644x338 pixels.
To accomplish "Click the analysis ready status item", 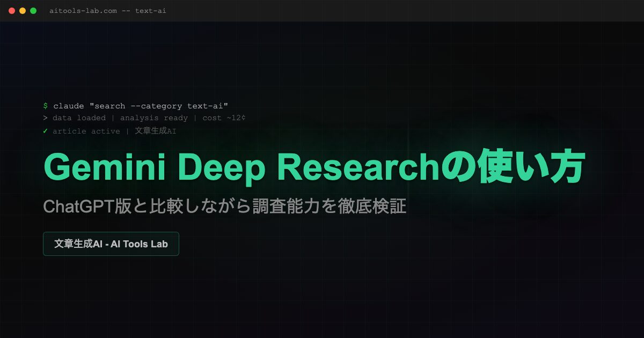I will coord(153,118).
